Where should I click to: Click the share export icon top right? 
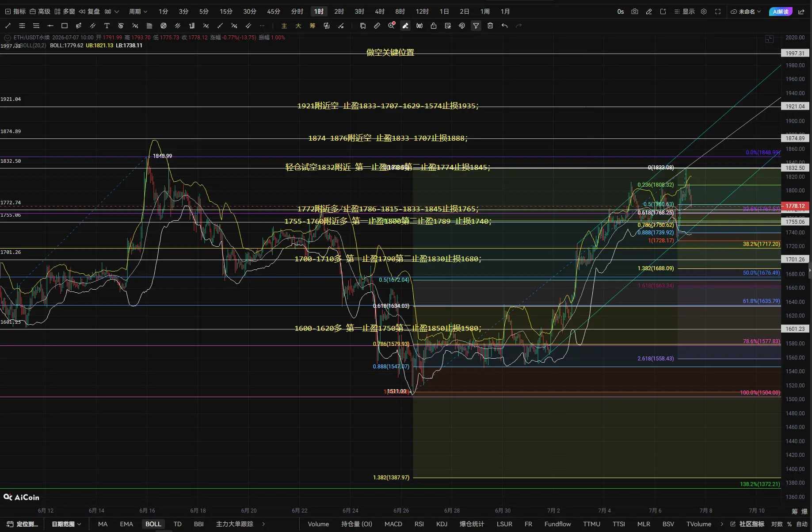pos(801,11)
